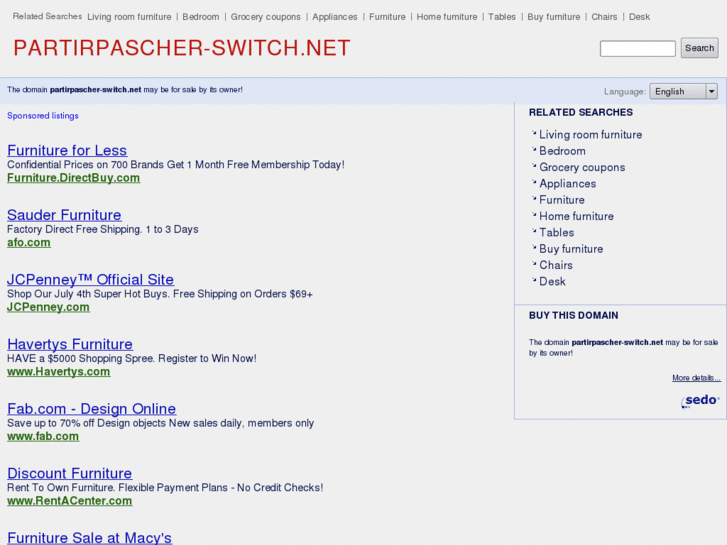727x545 pixels.
Task: Open Bedroom in sidebar related searches
Action: point(562,151)
